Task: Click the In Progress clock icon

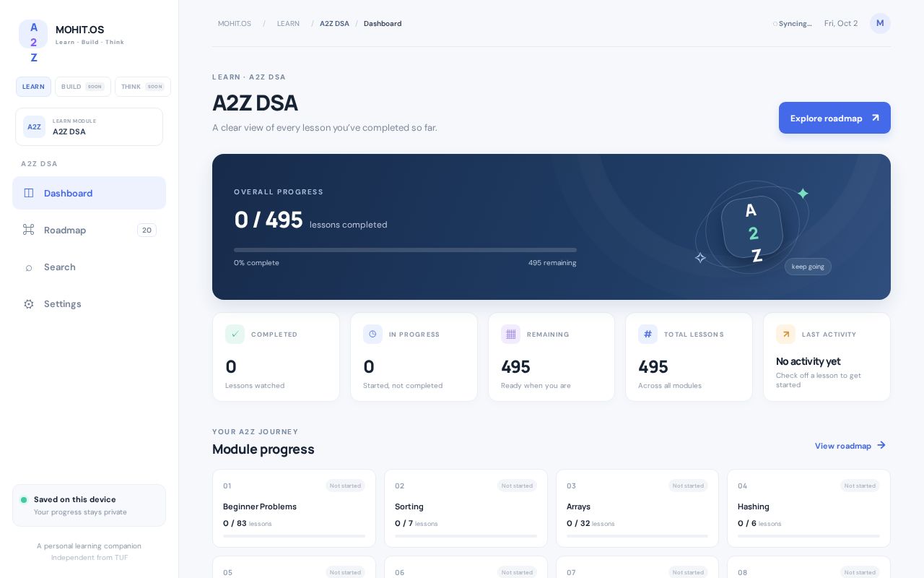Action: 372,334
